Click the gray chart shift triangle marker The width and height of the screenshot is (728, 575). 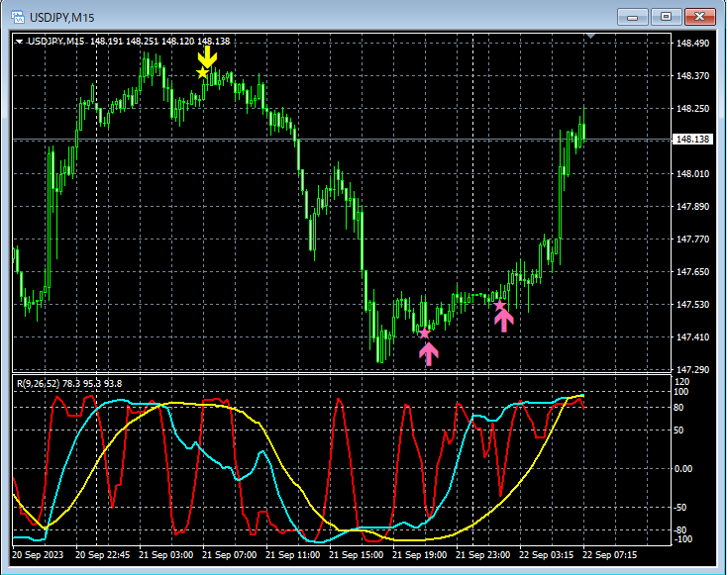pyautogui.click(x=590, y=36)
